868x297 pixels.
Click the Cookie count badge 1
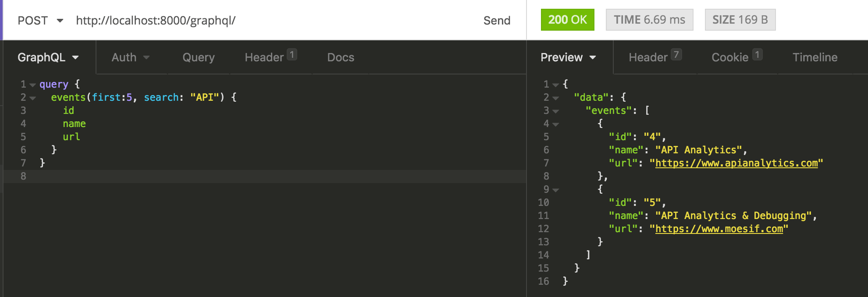point(758,54)
